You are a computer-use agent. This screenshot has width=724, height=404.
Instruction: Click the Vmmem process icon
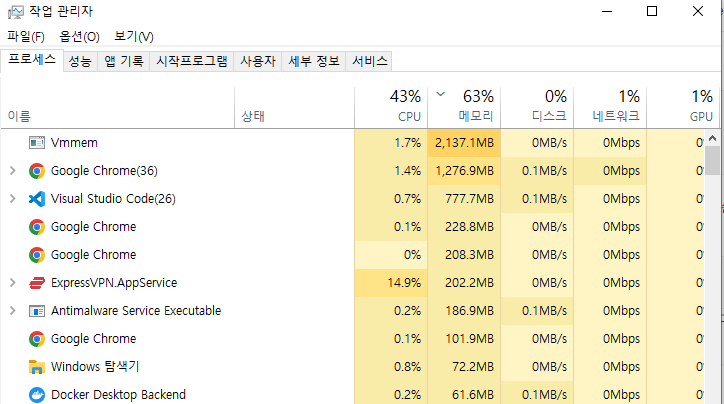[37, 143]
